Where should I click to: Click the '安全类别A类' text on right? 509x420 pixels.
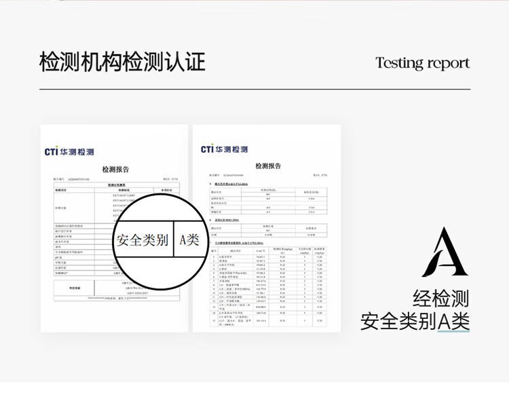[414, 320]
